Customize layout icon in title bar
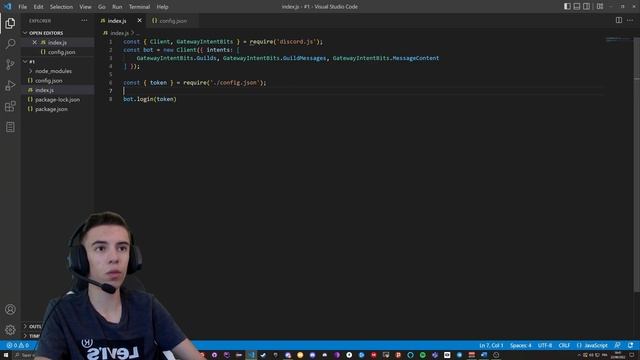 click(x=600, y=7)
